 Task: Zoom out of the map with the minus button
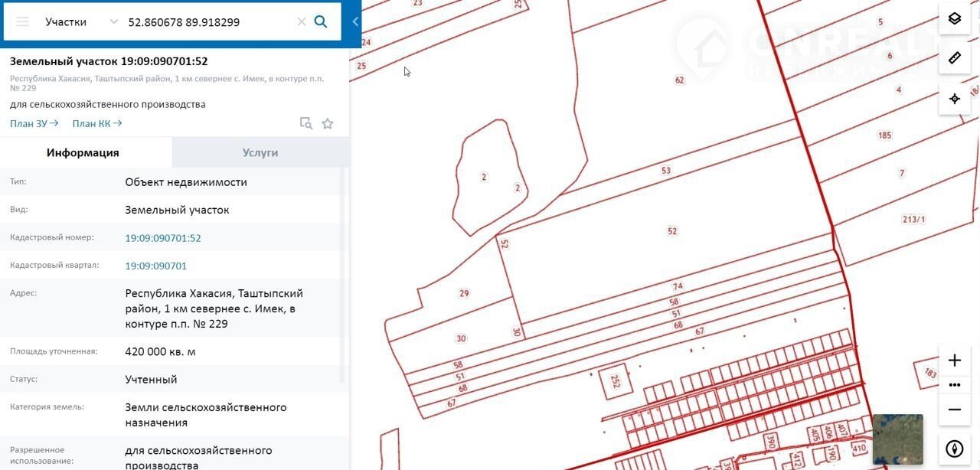point(954,410)
